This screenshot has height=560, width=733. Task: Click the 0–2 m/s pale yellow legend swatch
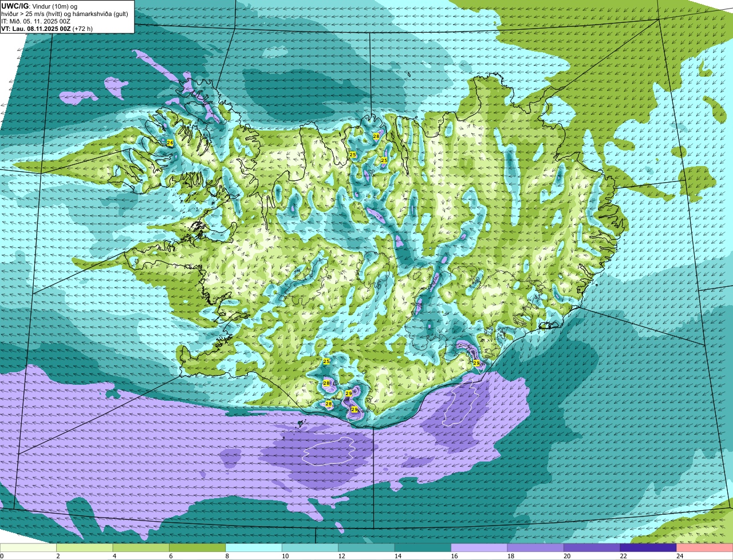coord(29,547)
